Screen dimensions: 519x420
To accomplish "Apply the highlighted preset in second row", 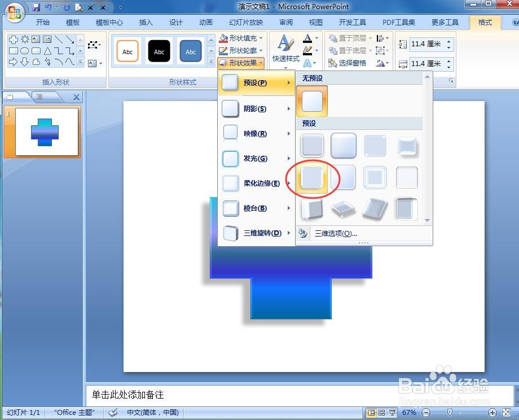I will click(312, 178).
